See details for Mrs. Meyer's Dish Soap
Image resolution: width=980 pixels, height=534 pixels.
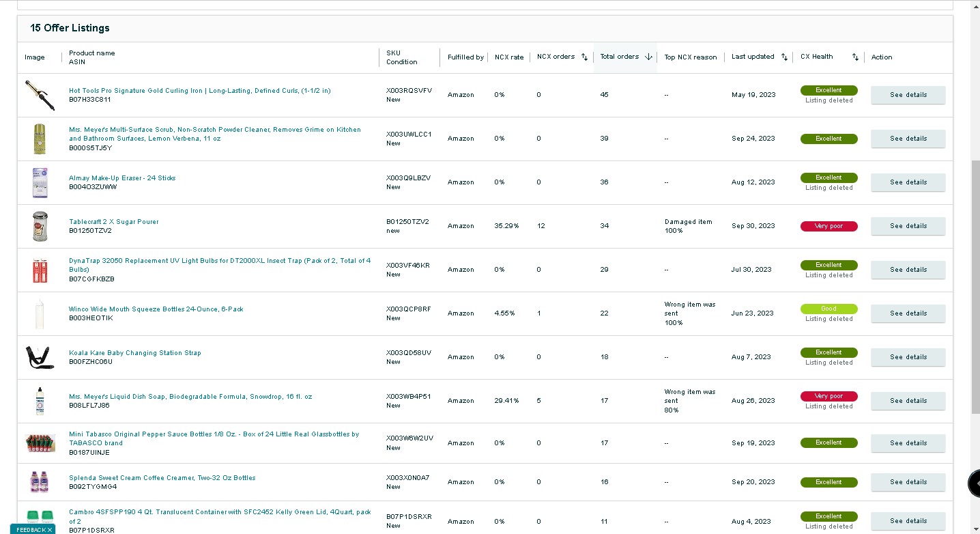click(x=908, y=401)
